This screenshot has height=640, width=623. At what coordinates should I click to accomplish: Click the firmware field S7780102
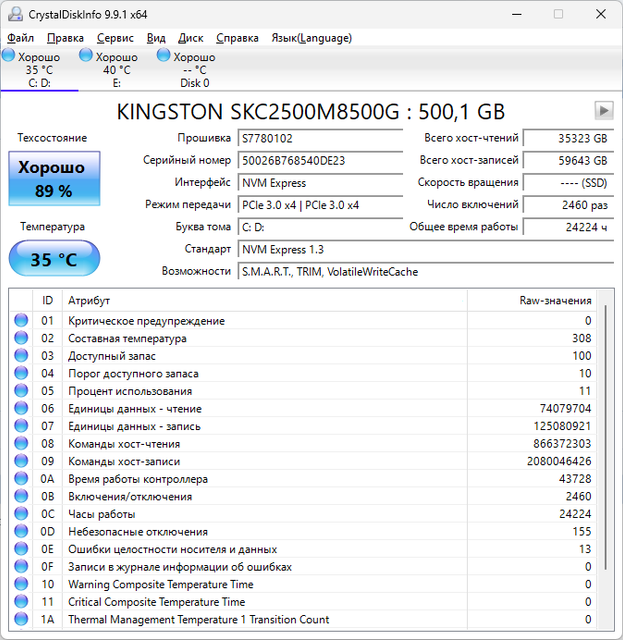pyautogui.click(x=320, y=138)
